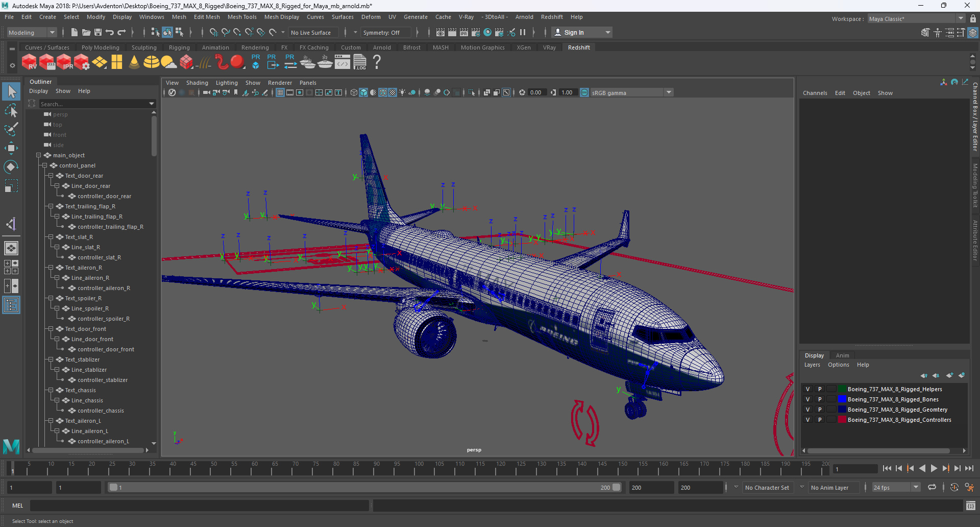Open the Deform menu
This screenshot has height=527, width=980.
click(371, 17)
